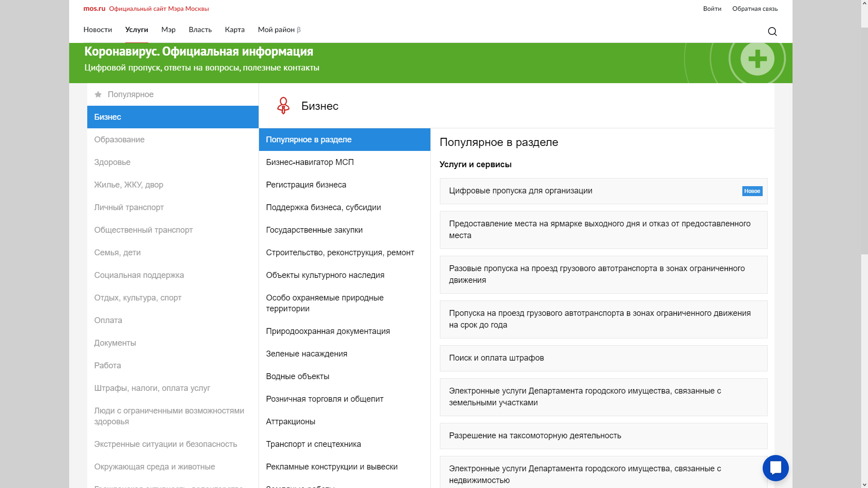868x488 pixels.
Task: Select Популярное в разделе subcategory
Action: click(x=344, y=140)
